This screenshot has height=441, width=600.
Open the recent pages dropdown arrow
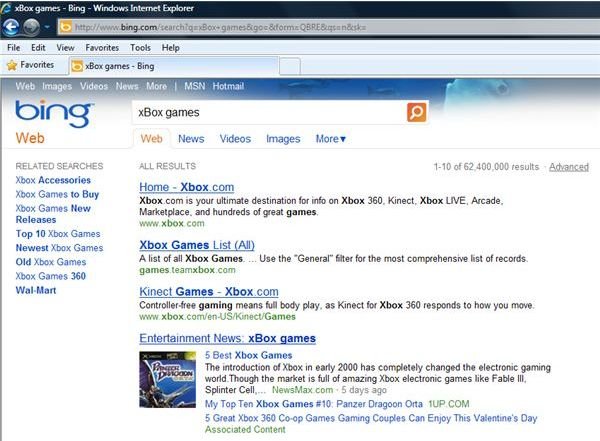coord(47,27)
